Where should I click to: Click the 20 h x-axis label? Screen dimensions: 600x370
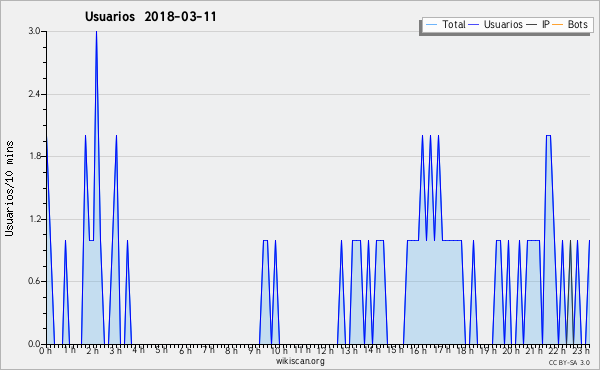click(511, 350)
